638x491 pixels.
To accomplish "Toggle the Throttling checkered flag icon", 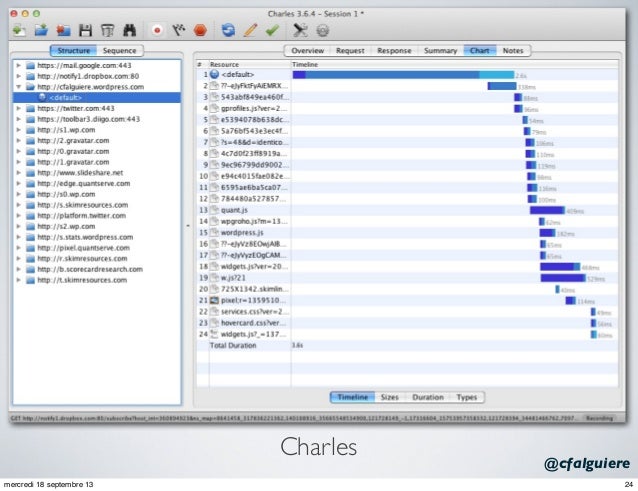I will click(179, 30).
